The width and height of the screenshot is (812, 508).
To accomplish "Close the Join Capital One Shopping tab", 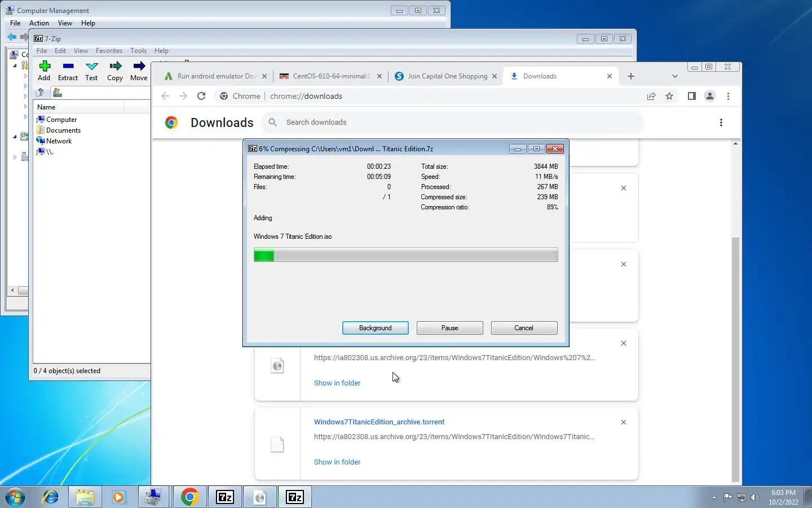I will pos(495,76).
